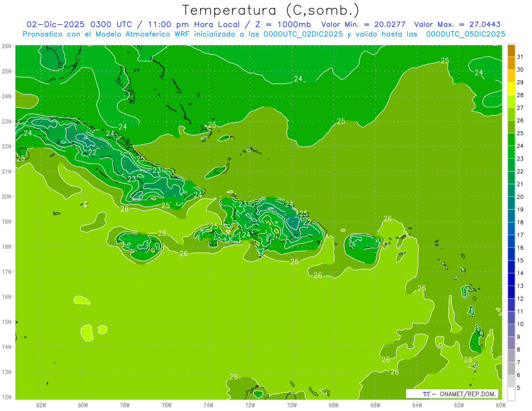Click the color bar label '31'

pyautogui.click(x=520, y=57)
